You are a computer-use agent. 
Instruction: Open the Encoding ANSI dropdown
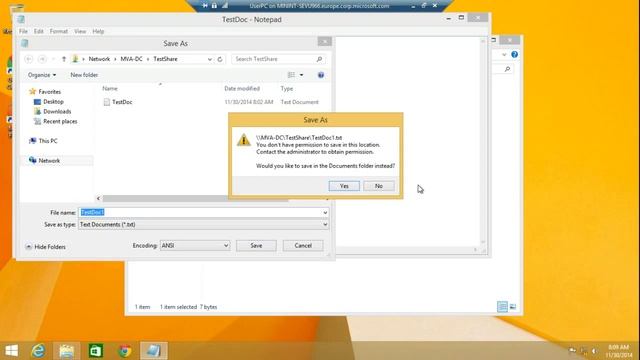tap(195, 246)
